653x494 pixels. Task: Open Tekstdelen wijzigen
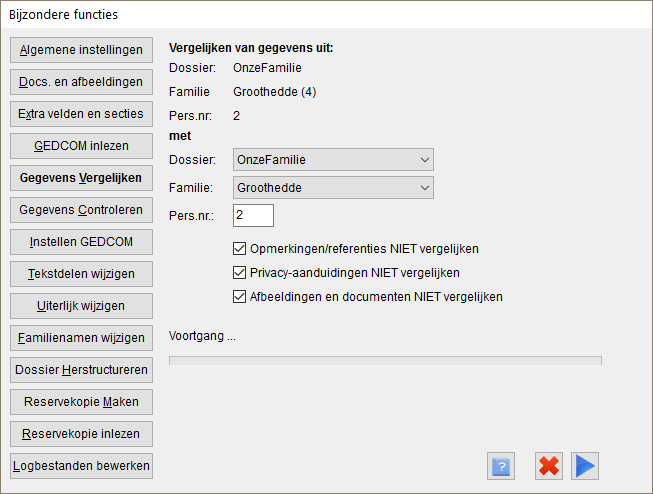[x=81, y=274]
